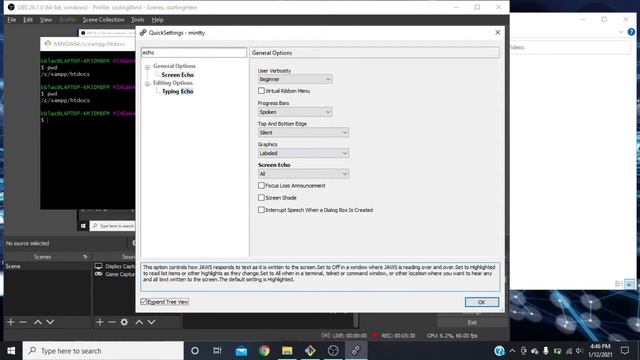Move the scene down in Scenes panel
This screenshot has width=640, height=360.
(50, 322)
